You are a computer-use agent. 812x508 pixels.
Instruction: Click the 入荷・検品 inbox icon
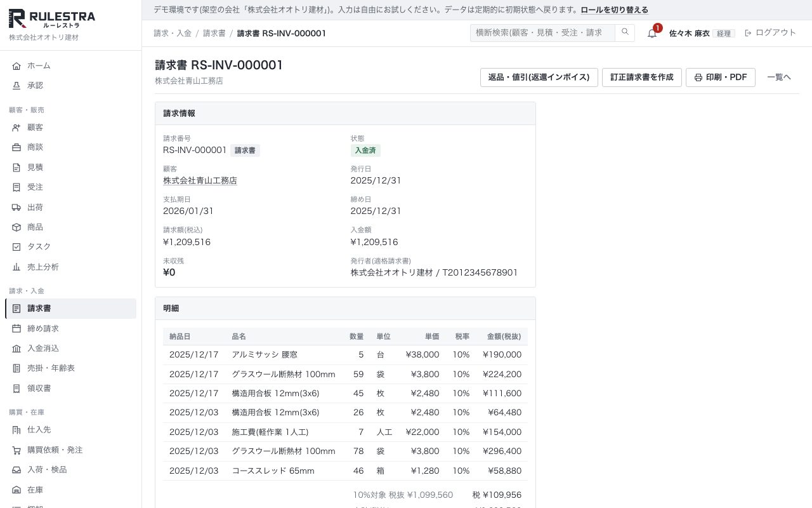pos(16,470)
